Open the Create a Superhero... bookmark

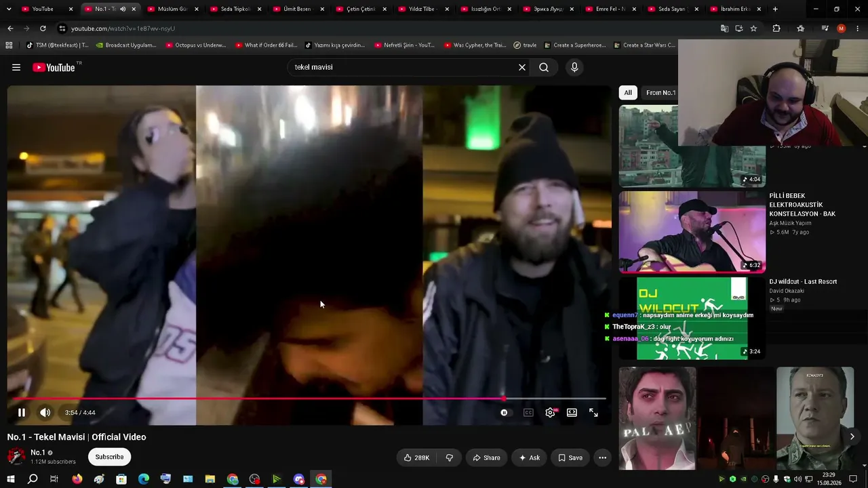click(x=575, y=45)
